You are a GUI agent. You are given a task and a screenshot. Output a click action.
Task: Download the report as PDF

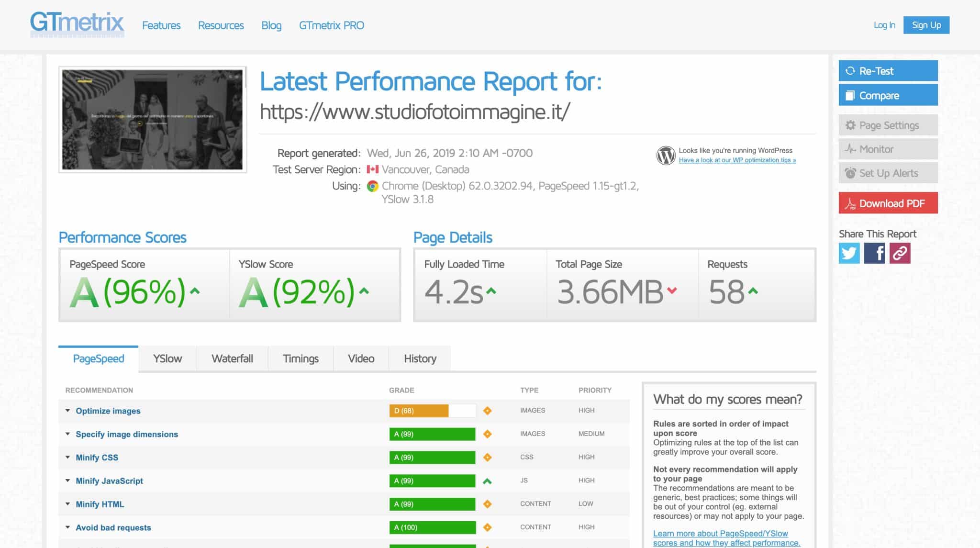click(888, 203)
